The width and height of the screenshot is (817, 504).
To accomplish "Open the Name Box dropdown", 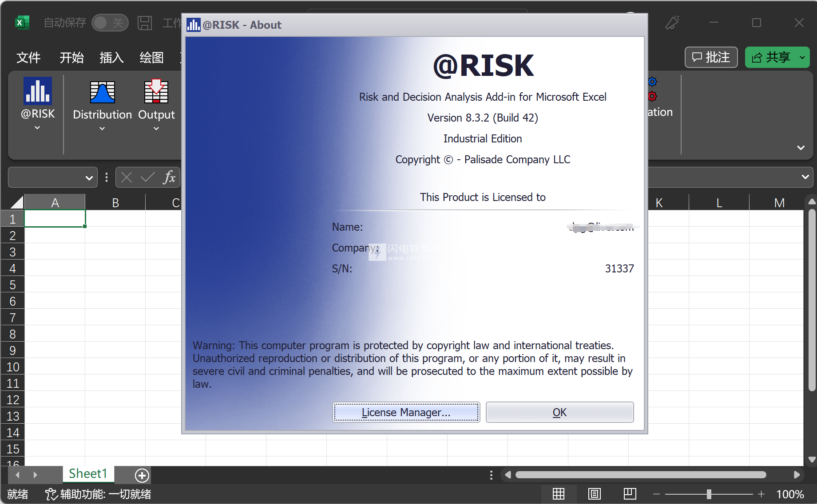I will pyautogui.click(x=89, y=178).
